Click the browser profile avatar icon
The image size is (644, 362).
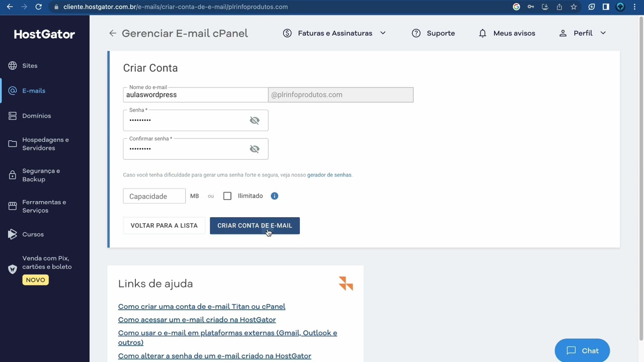point(620,7)
